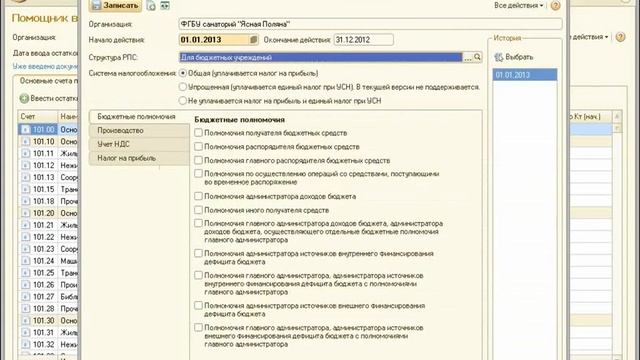Switch to Производство tab
Screen dimensions: 640x360
pos(139,131)
